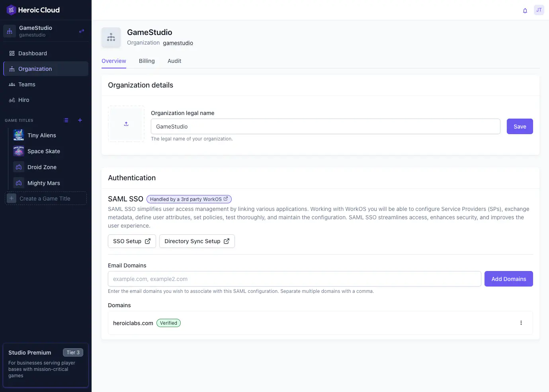Open the JT account menu
This screenshot has width=549, height=392.
539,10
